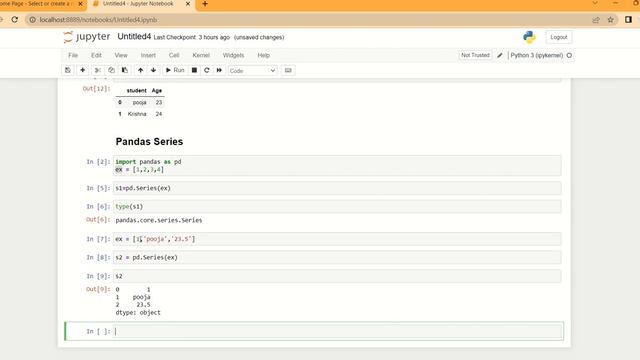Copy selected cells icon
The height and width of the screenshot is (360, 640).
pyautogui.click(x=111, y=70)
